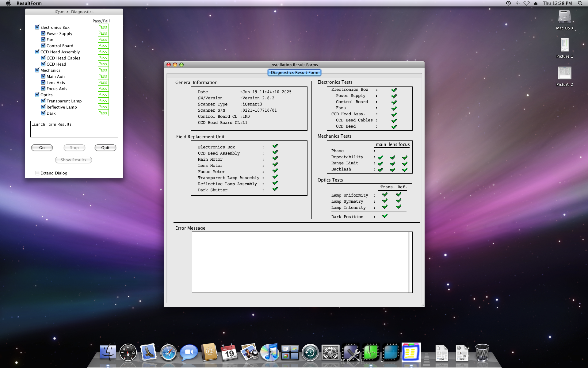Click the Pass result beside Electronics Box
588x368 pixels.
coord(103,27)
